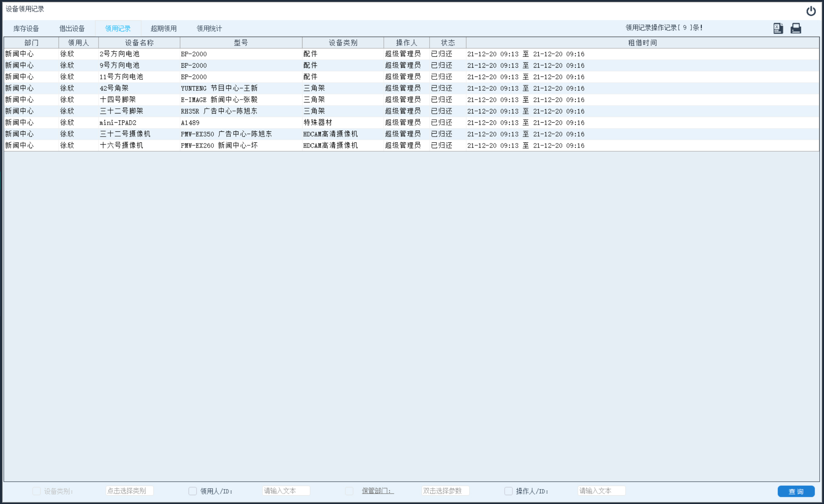Open the 点击选择类别 category selector
The width and height of the screenshot is (824, 504).
[x=129, y=491]
